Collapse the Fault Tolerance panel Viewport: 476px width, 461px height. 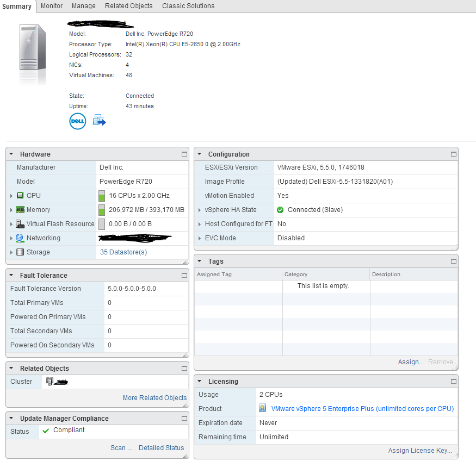(x=11, y=276)
